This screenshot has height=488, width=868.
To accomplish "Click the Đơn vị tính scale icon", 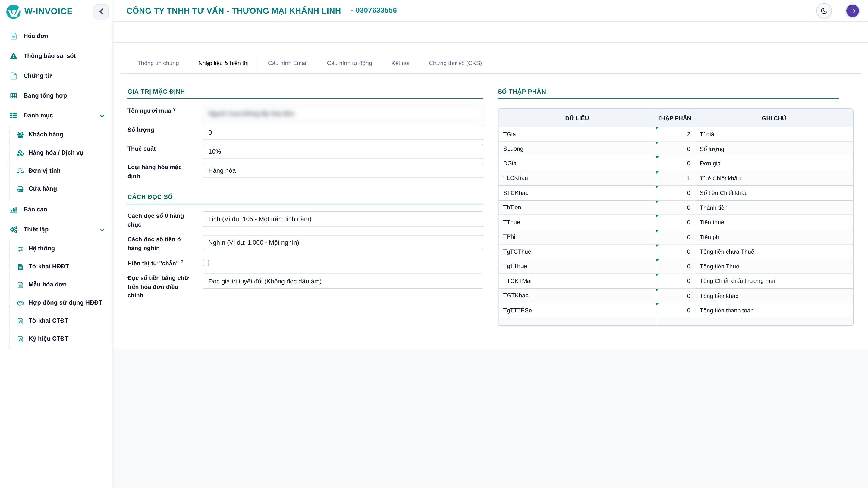I will (x=20, y=171).
